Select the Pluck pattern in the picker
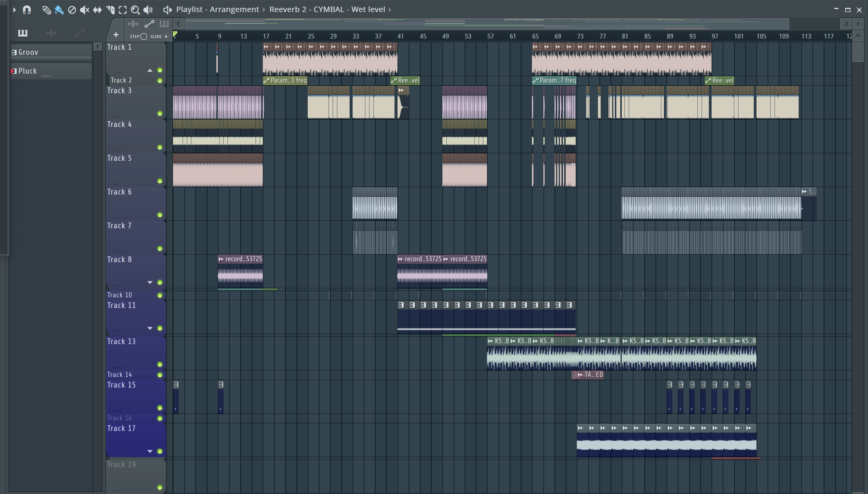 (x=51, y=71)
